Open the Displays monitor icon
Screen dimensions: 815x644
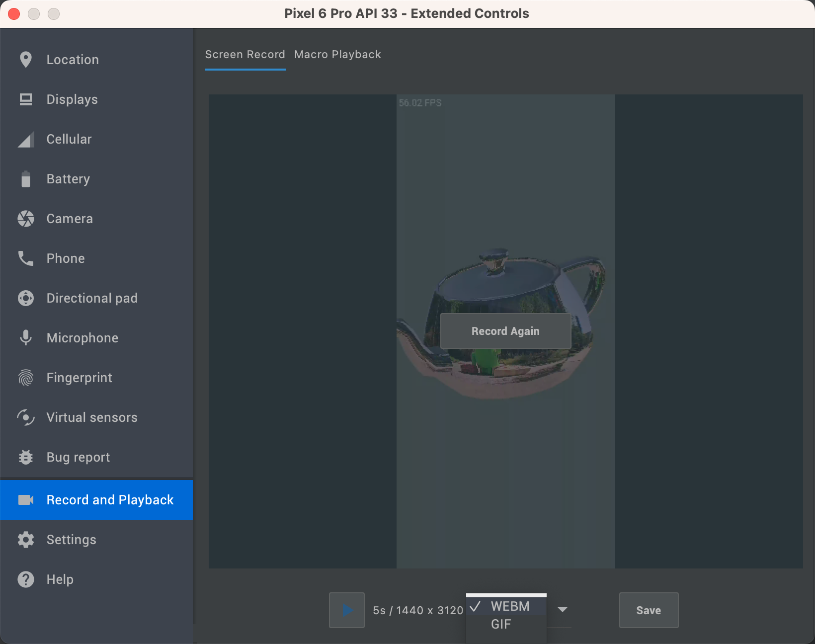point(26,99)
